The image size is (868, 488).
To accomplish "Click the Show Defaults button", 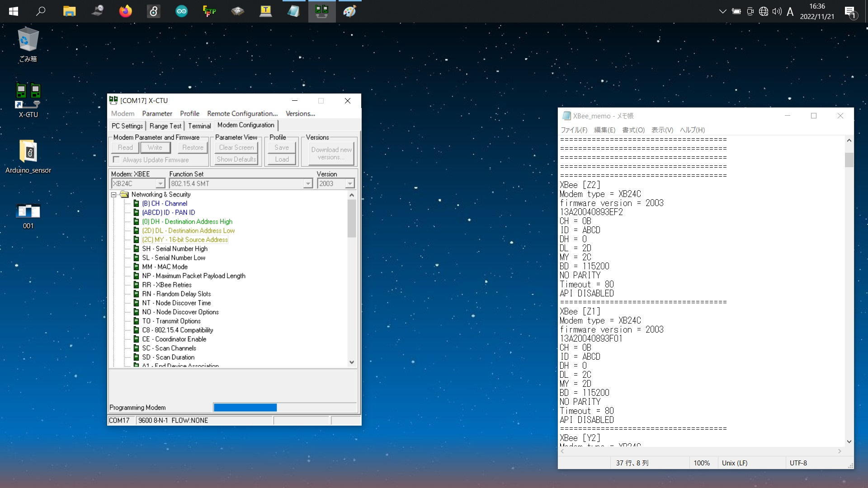I will (x=236, y=159).
